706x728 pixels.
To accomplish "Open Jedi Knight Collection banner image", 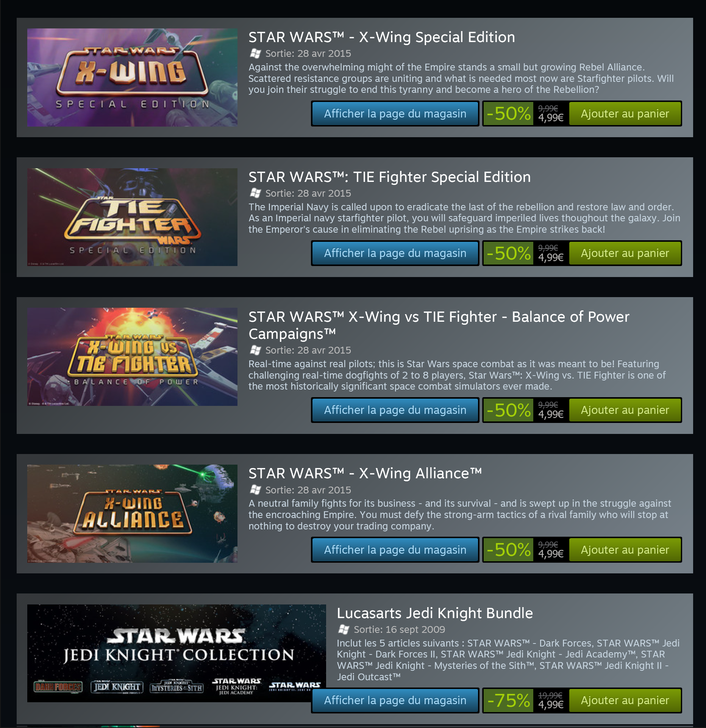I will tap(176, 653).
